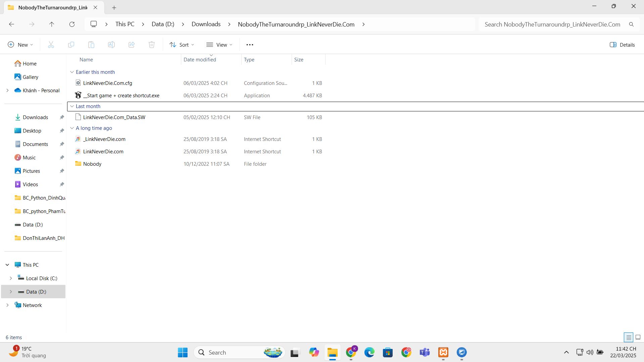Click the Refresh icon in navigation bar
This screenshot has height=362, width=644.
click(x=72, y=24)
